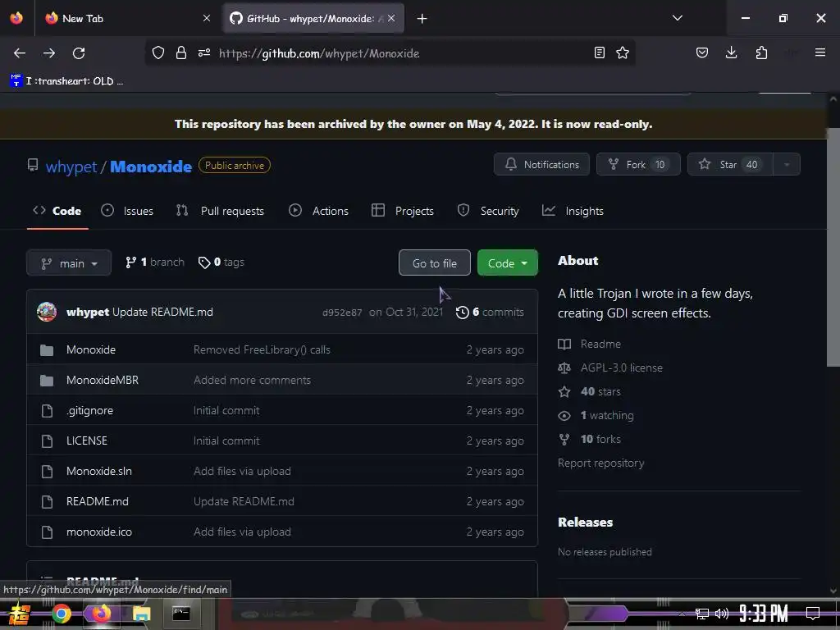Open File Explorer from the taskbar
This screenshot has width=840, height=630.
[141, 614]
